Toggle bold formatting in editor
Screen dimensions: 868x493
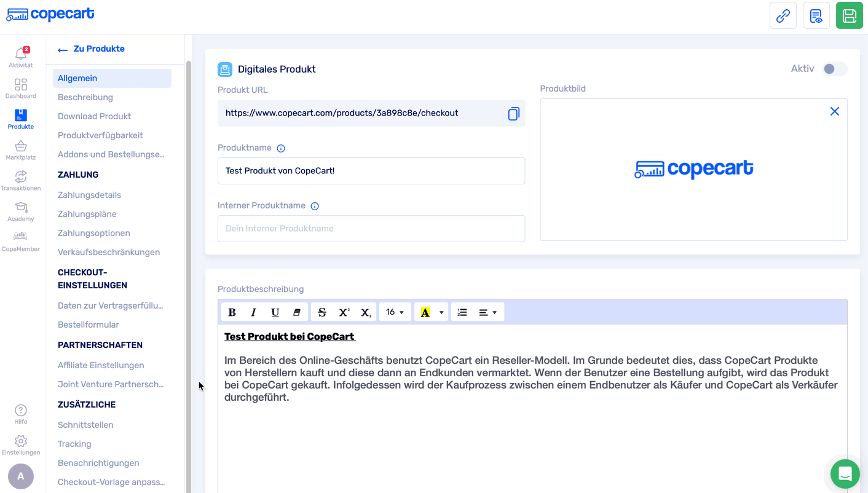[232, 312]
